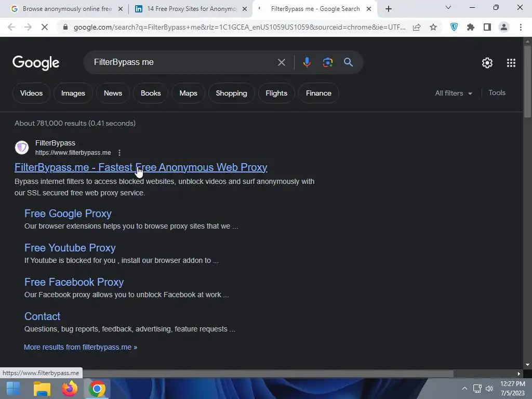532x399 pixels.
Task: Open the Extensions puzzle icon
Action: click(x=471, y=27)
